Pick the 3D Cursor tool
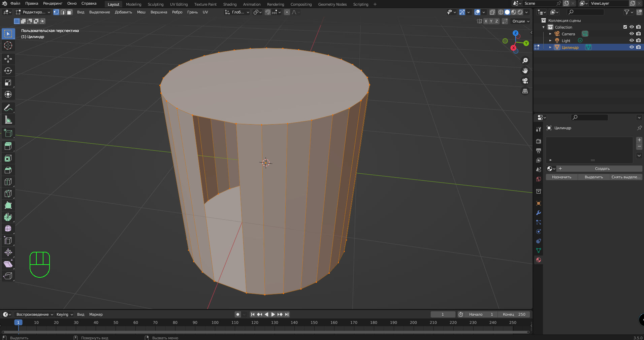Image resolution: width=644 pixels, height=340 pixels. pos(8,45)
